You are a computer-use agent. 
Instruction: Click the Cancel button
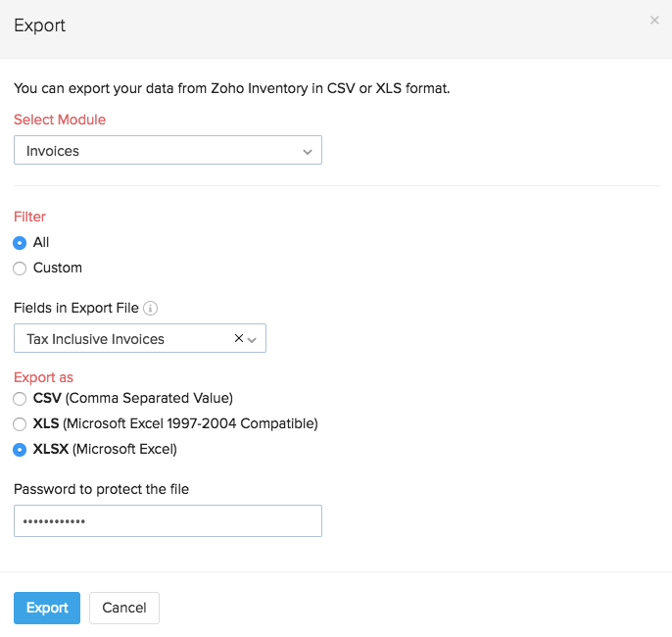(x=124, y=608)
